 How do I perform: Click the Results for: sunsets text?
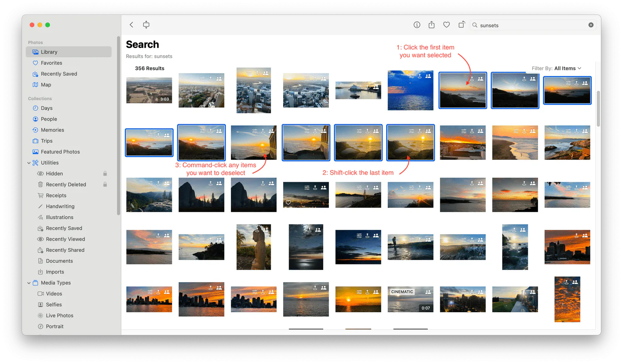coord(149,56)
